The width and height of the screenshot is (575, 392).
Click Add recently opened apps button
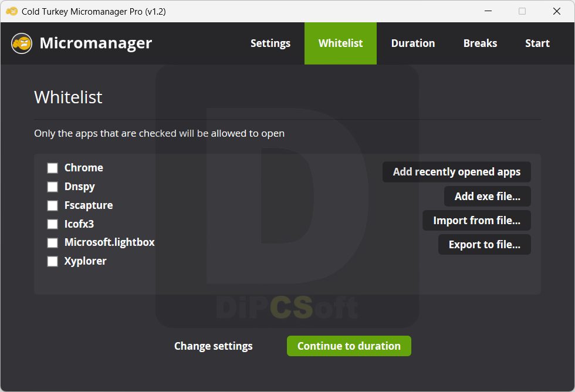456,172
